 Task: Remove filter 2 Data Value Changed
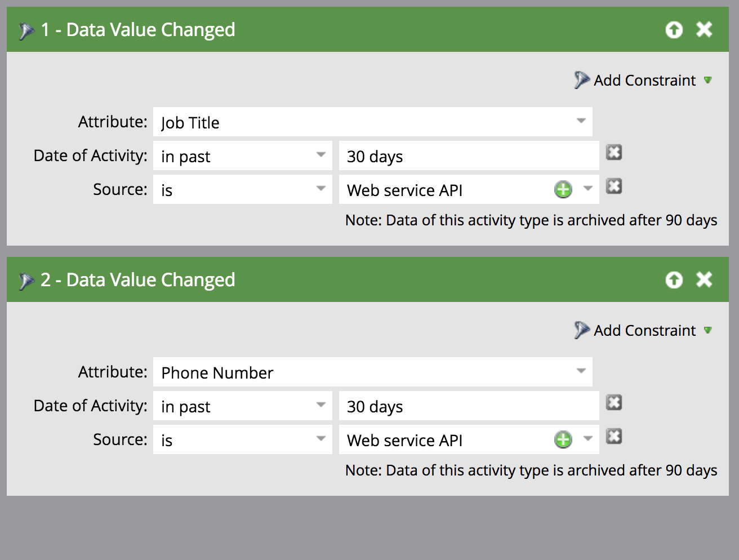[x=704, y=279]
